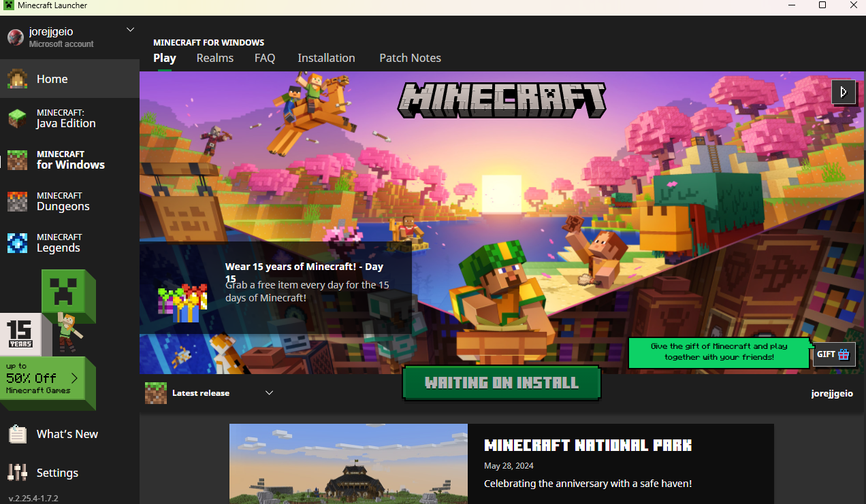Click Minecraft National Park news thumbnail

tap(349, 464)
